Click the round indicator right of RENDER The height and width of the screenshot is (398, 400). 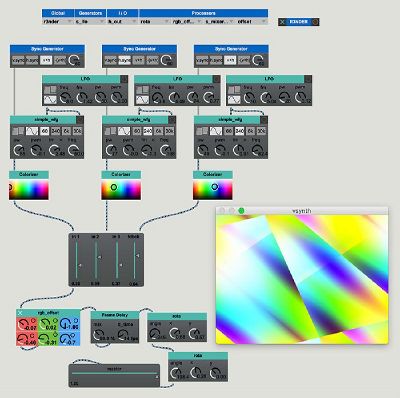315,22
